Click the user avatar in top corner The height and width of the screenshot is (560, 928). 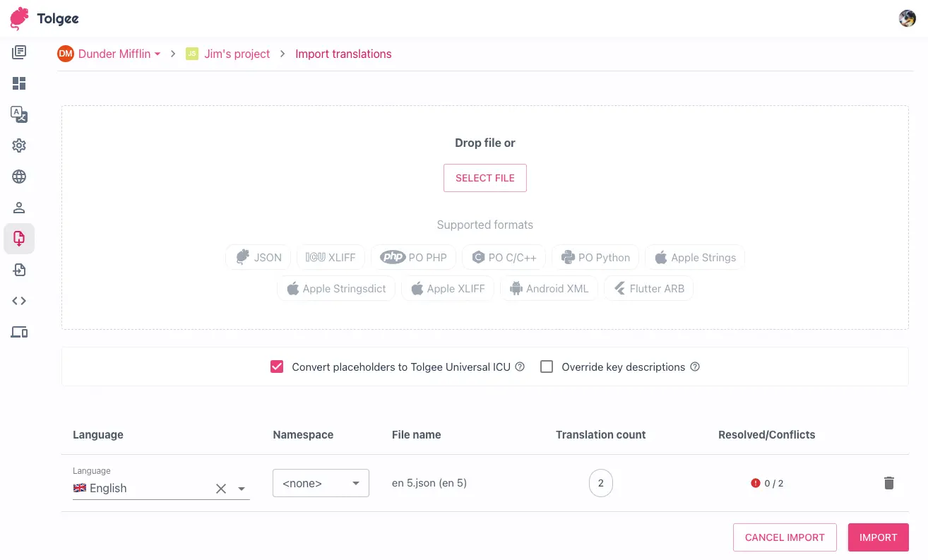(907, 18)
